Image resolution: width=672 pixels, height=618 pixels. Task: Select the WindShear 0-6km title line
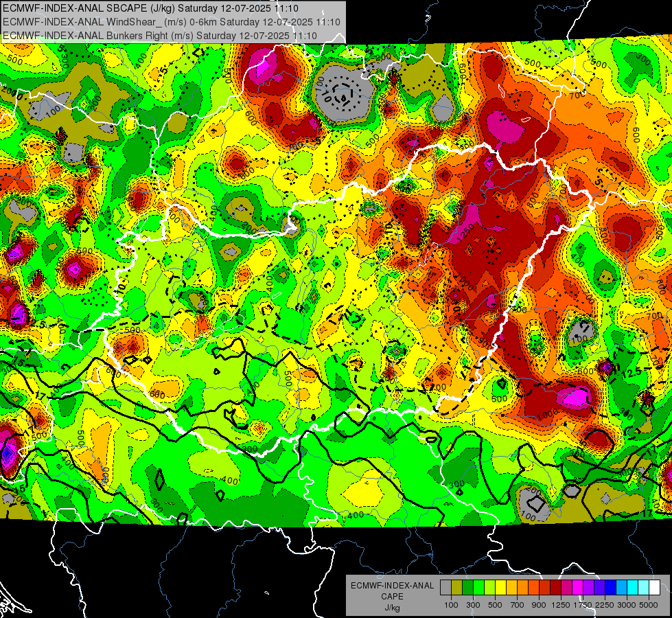click(172, 22)
